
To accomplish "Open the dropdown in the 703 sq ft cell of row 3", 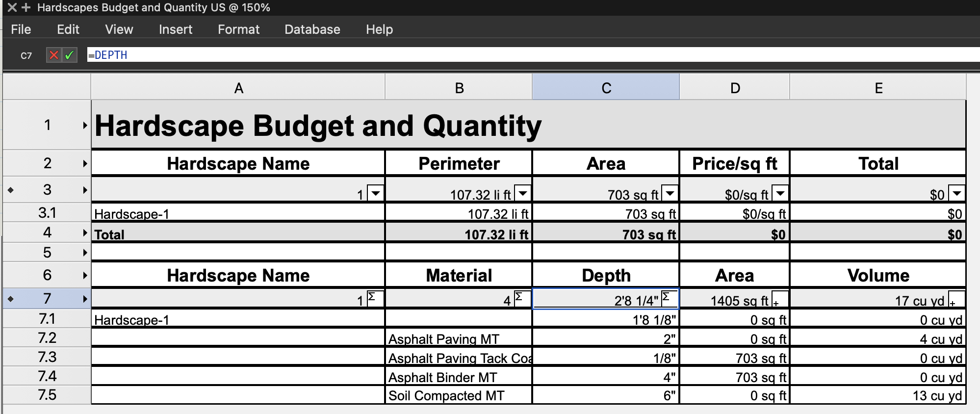I will pyautogui.click(x=670, y=193).
